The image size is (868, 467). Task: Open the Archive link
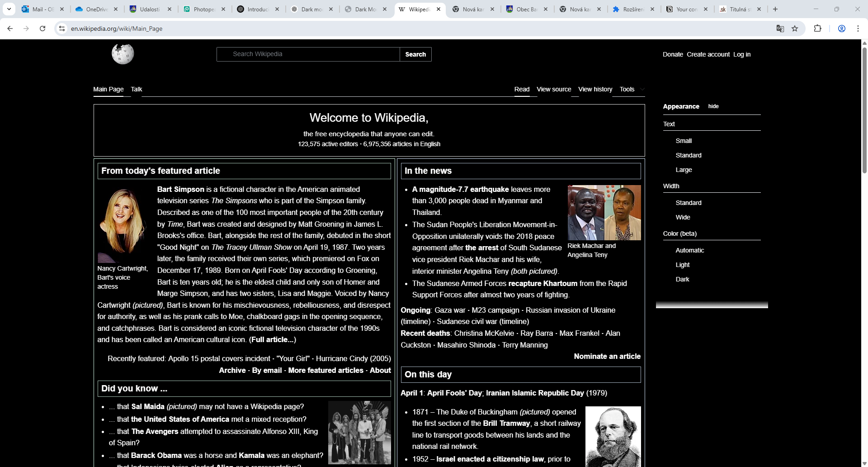click(x=232, y=370)
